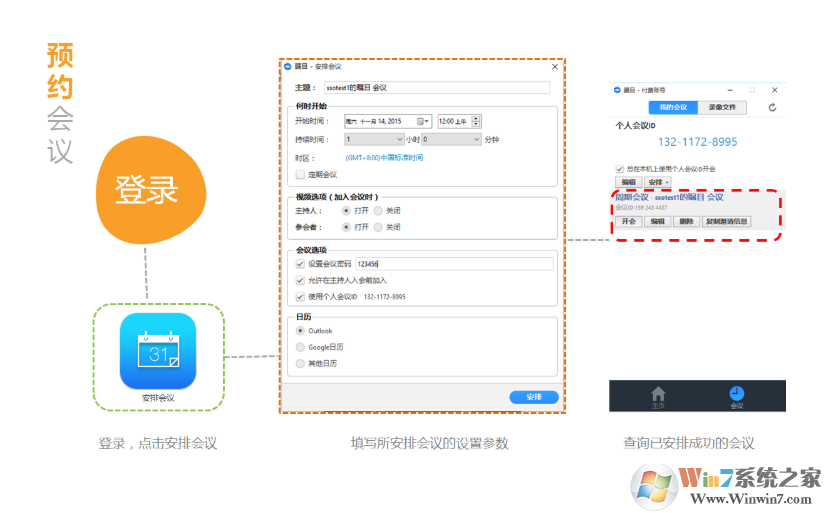Click 开会 to start the scheduled meeting
Screen dimensions: 828x513
[x=628, y=221]
